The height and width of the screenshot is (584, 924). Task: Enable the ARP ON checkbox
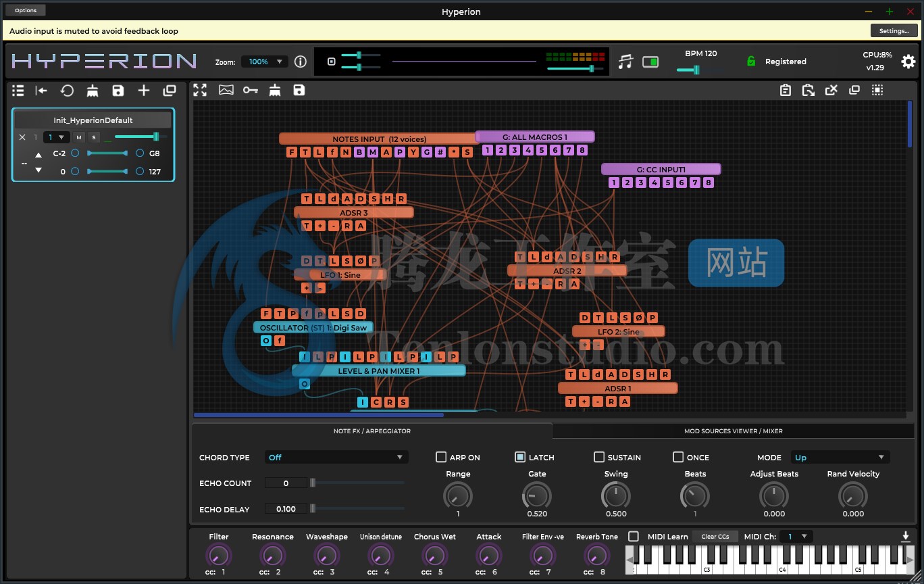coord(441,457)
